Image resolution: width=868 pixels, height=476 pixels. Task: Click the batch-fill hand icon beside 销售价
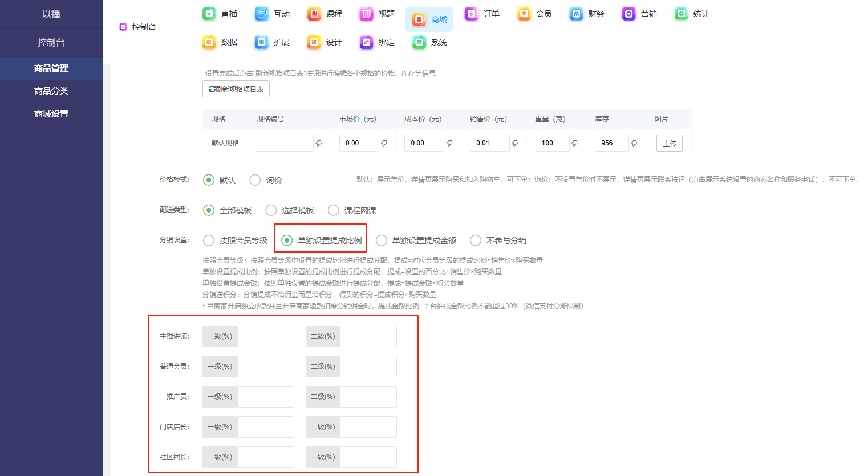[515, 143]
